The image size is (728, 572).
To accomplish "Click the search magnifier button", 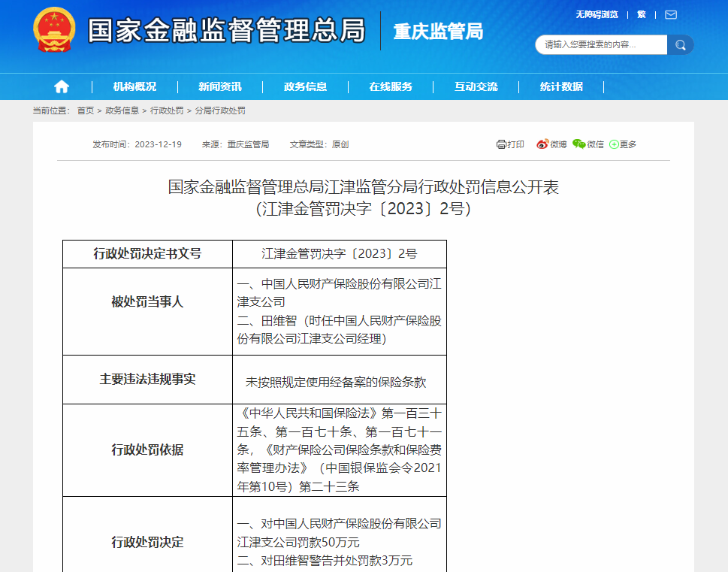I will click(680, 45).
